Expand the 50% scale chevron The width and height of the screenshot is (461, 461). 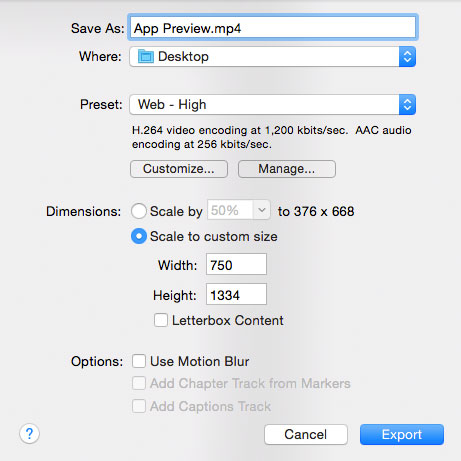pyautogui.click(x=262, y=210)
